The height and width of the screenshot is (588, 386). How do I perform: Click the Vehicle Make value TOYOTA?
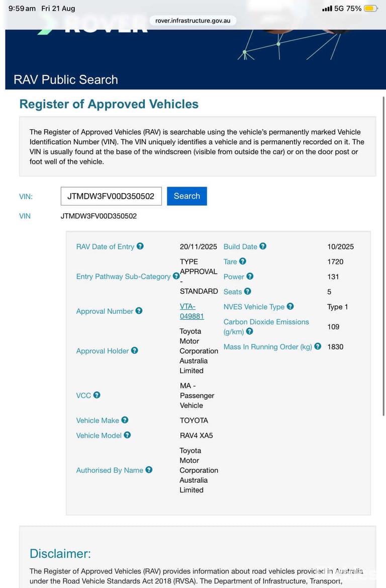194,421
